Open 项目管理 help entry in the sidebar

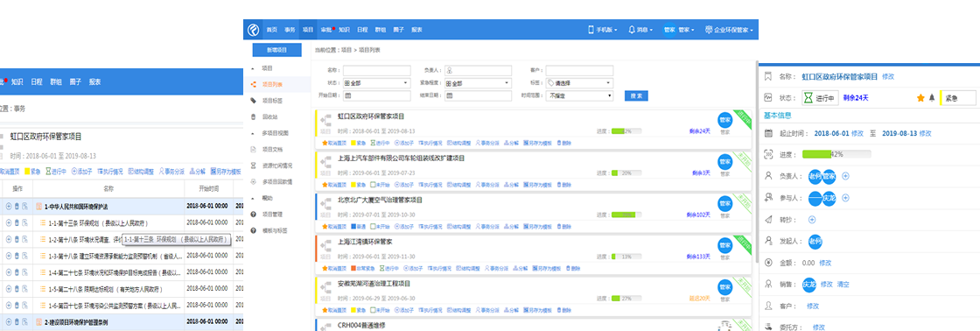pyautogui.click(x=272, y=214)
